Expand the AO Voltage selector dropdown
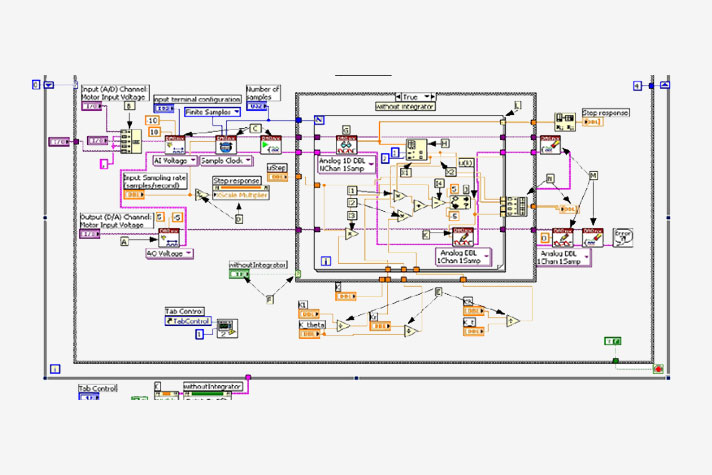This screenshot has width=712, height=475. click(169, 254)
